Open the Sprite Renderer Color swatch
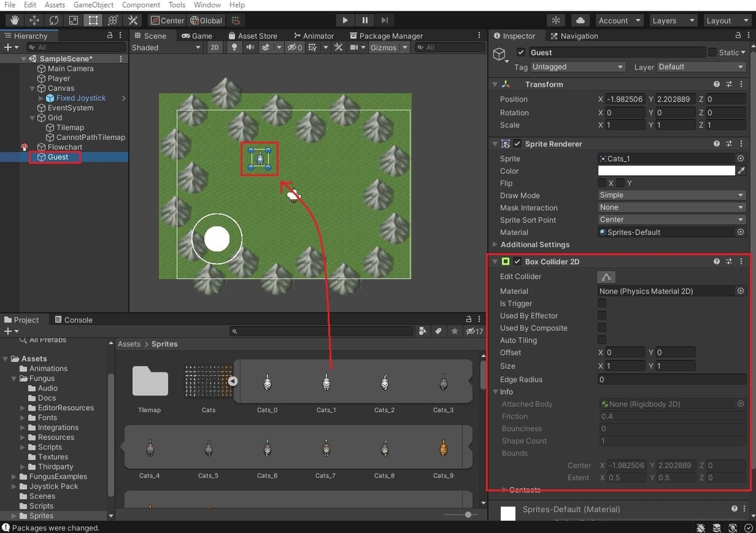Viewport: 756px width, 533px height. [667, 171]
